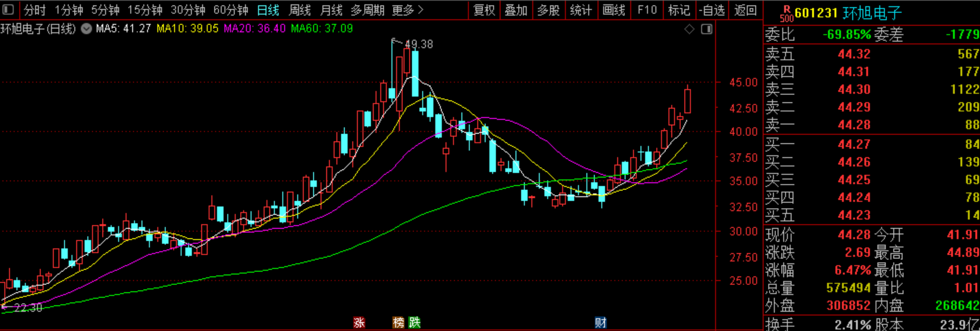Click the R 500 badge beside the stock code
This screenshot has height=331, width=980.
coord(787,13)
